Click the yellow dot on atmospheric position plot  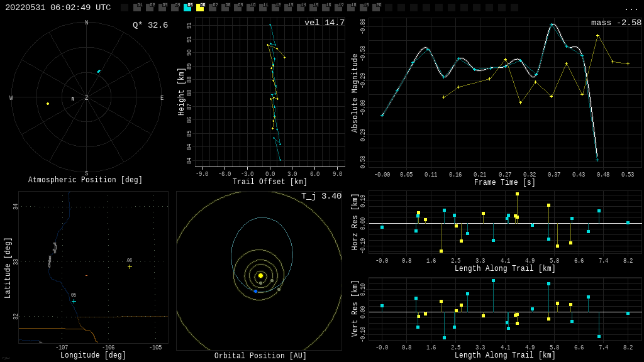48,104
